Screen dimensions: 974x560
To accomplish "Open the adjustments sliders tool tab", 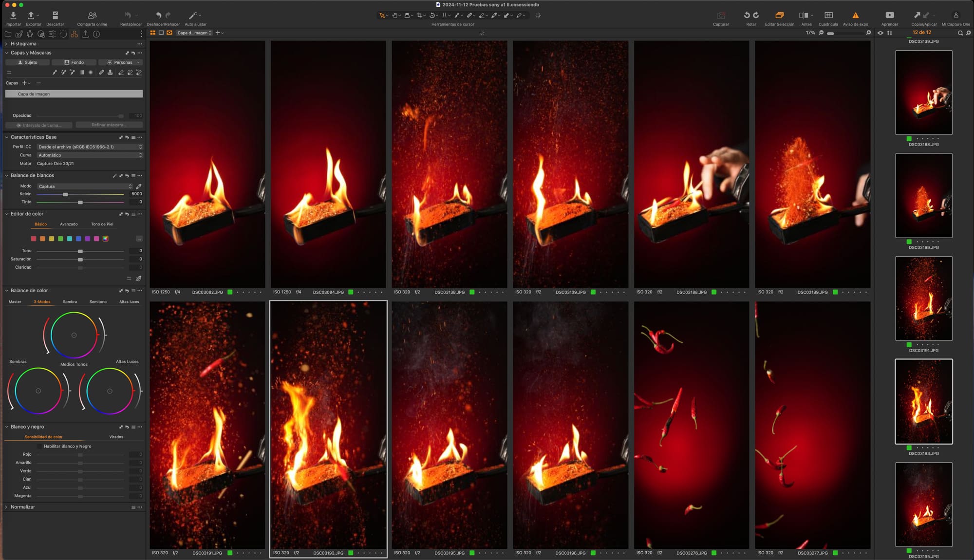I will tap(52, 34).
